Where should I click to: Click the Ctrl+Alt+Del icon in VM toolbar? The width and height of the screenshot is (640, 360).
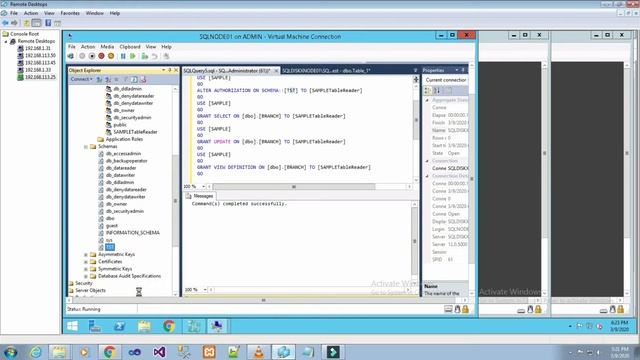tap(71, 56)
